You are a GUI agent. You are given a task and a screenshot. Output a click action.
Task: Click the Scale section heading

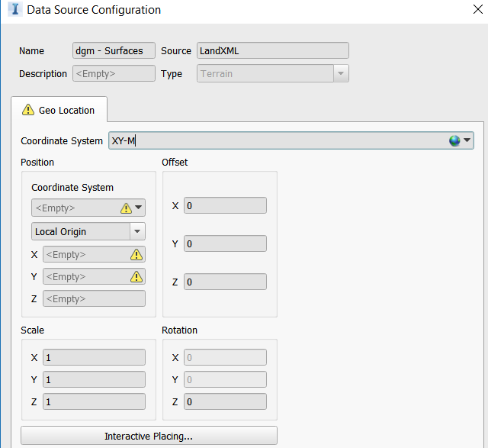(x=32, y=330)
